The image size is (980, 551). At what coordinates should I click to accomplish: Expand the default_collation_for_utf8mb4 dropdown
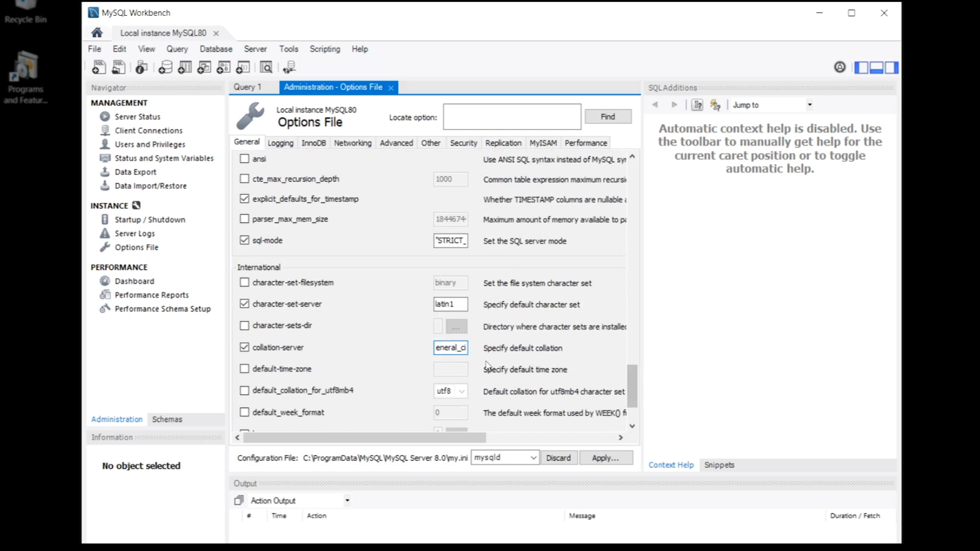point(461,391)
